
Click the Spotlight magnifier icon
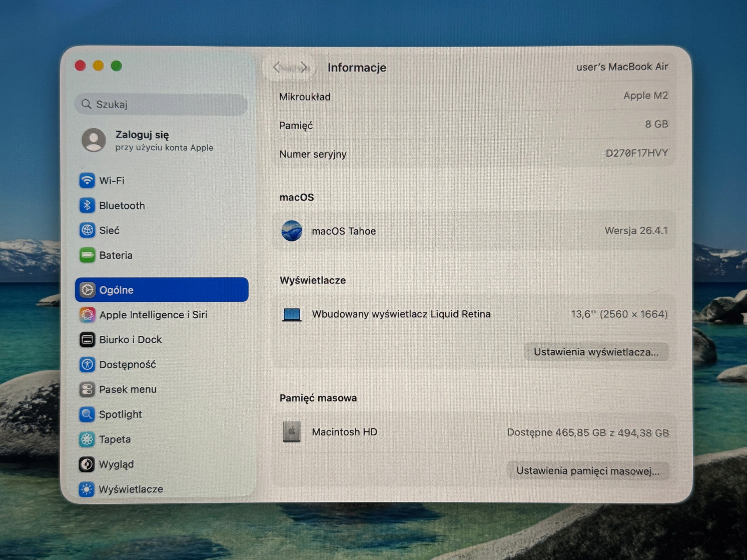click(87, 414)
